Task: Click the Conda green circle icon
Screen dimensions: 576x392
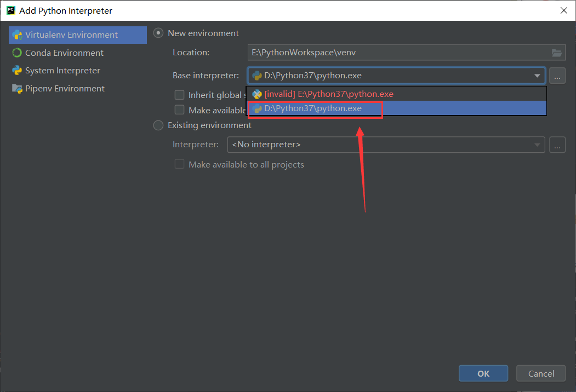Action: click(17, 53)
